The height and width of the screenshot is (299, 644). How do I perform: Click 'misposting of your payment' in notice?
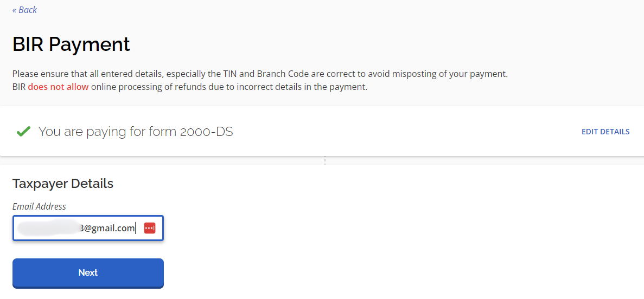(450, 74)
